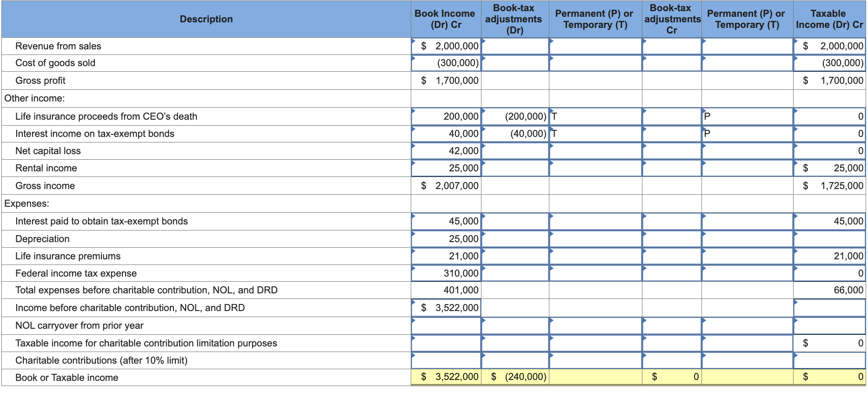Select credit adjustment cell for Depreciation

pyautogui.click(x=672, y=239)
